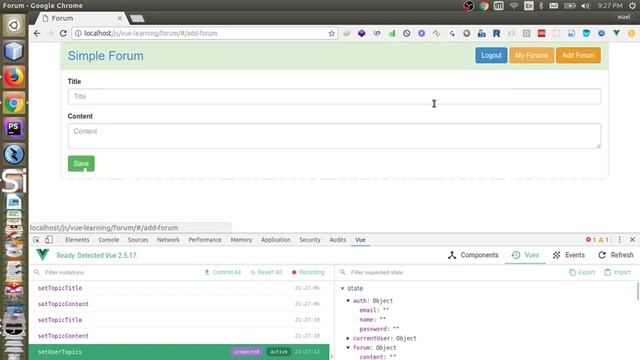
Task: Select the setUserTopics mutation row
Action: pos(179,352)
